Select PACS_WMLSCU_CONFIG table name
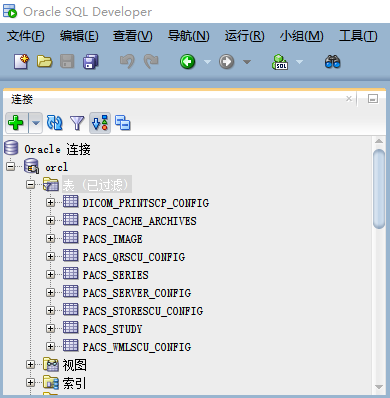 pyautogui.click(x=137, y=347)
